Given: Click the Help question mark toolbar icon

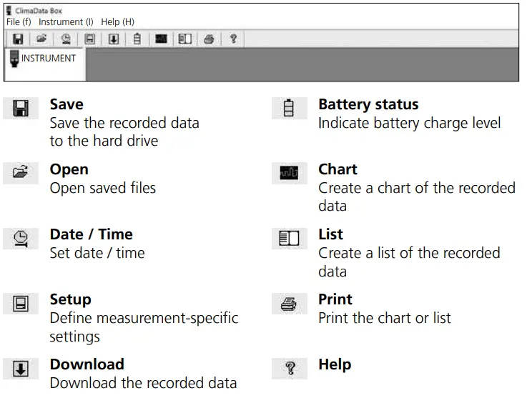Looking at the screenshot, I should point(233,39).
